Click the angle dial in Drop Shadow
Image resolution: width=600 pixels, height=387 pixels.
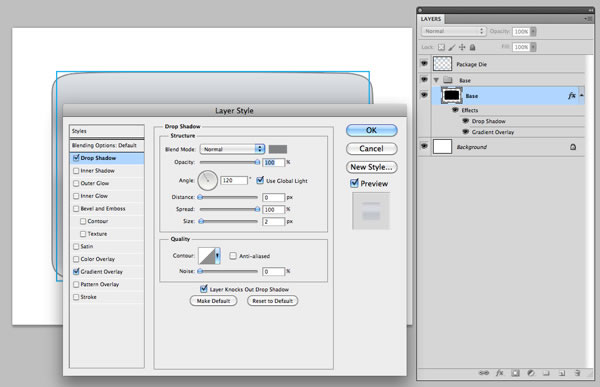pyautogui.click(x=207, y=180)
